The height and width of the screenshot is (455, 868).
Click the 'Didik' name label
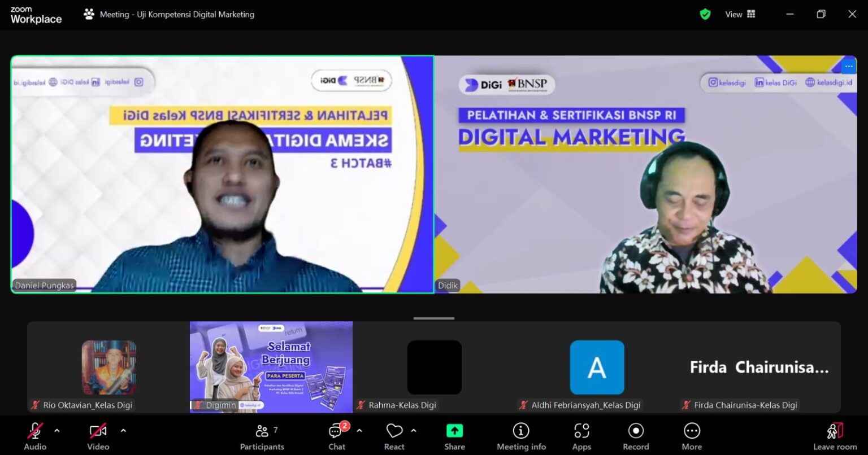(448, 285)
